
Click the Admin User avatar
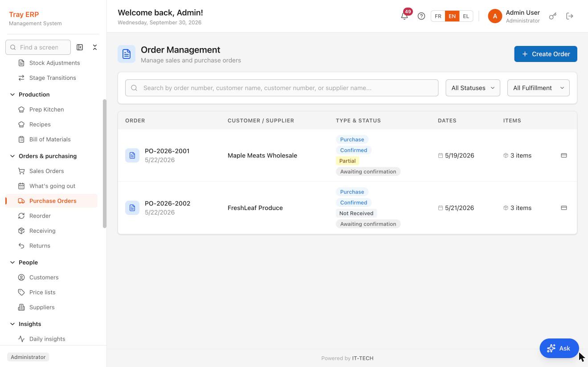coord(495,16)
